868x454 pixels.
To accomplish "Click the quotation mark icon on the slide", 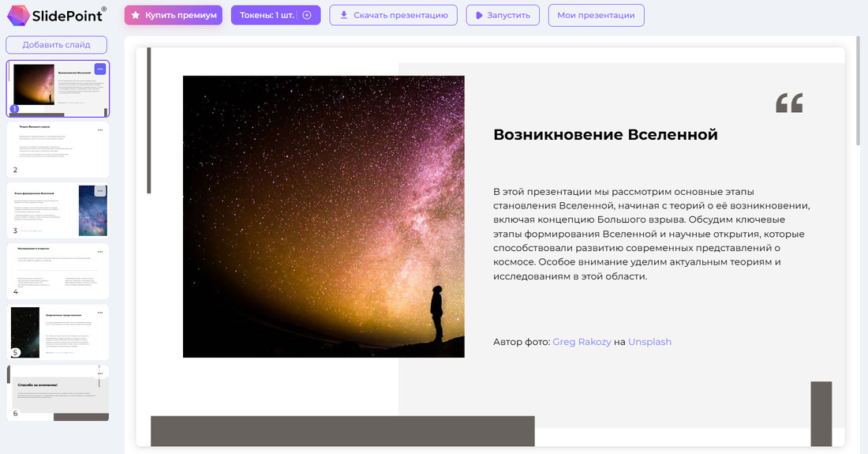I will coord(789,103).
